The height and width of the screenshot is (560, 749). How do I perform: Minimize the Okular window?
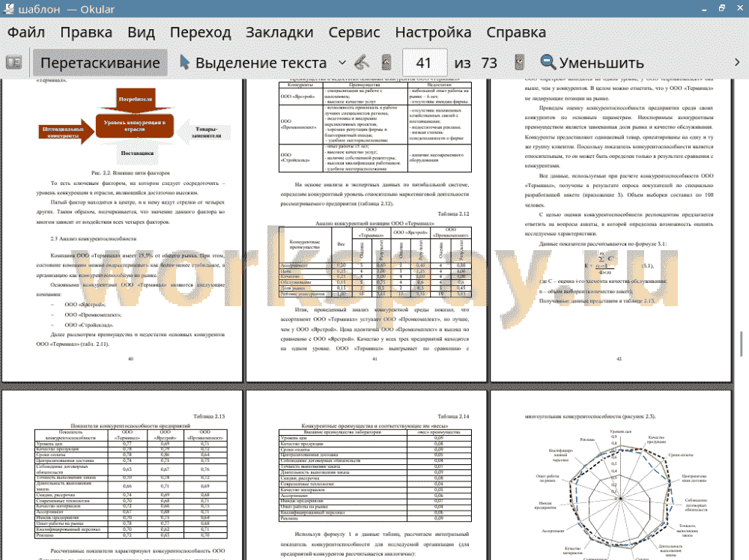[x=705, y=9]
